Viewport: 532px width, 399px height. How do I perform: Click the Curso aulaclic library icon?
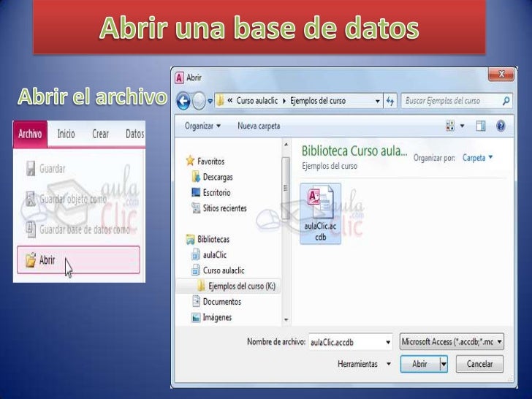(196, 270)
